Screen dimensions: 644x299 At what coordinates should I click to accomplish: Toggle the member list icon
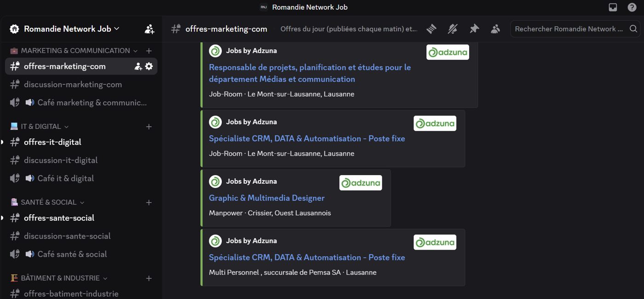click(x=495, y=29)
